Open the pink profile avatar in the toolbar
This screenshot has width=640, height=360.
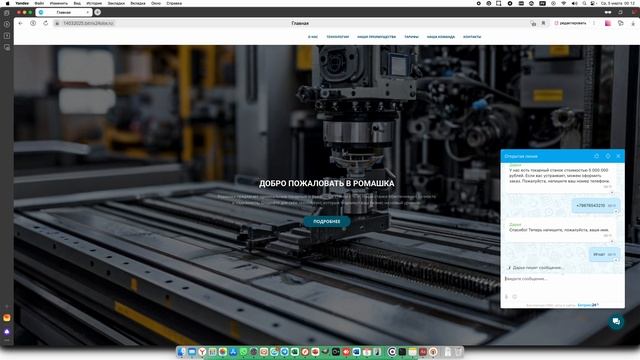coord(608,23)
